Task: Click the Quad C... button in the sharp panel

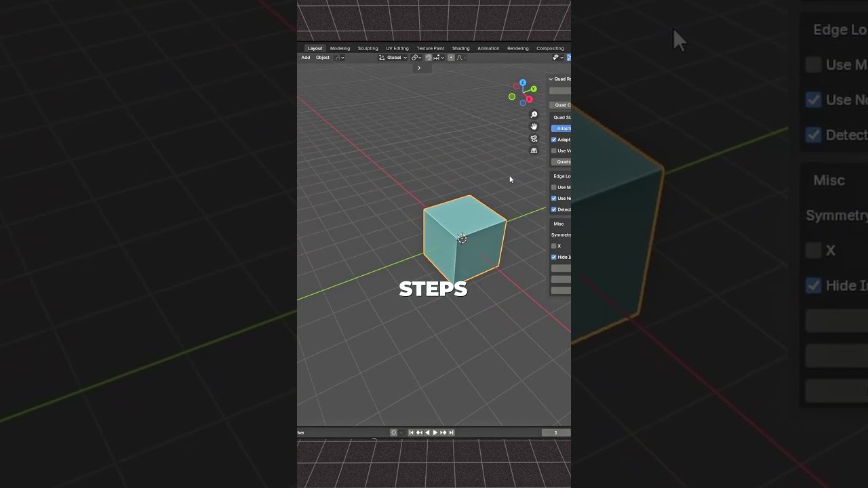Action: [560, 105]
